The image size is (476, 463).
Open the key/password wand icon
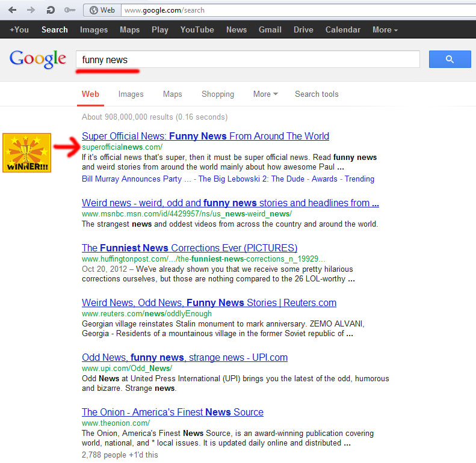click(x=70, y=10)
